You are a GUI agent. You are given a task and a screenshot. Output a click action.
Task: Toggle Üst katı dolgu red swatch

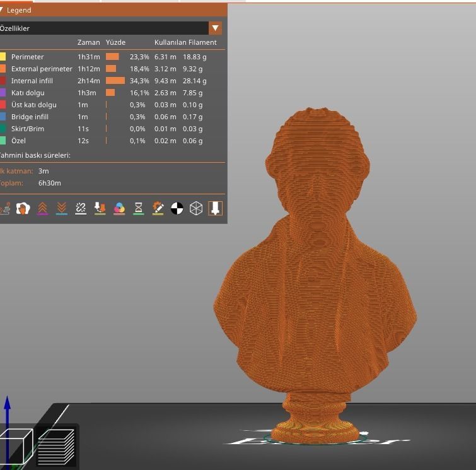pyautogui.click(x=3, y=105)
